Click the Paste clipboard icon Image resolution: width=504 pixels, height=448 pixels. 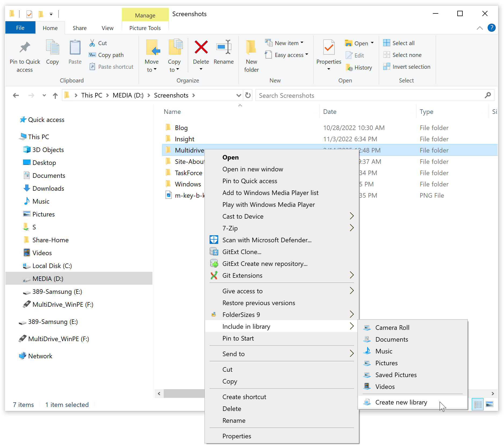pos(75,48)
